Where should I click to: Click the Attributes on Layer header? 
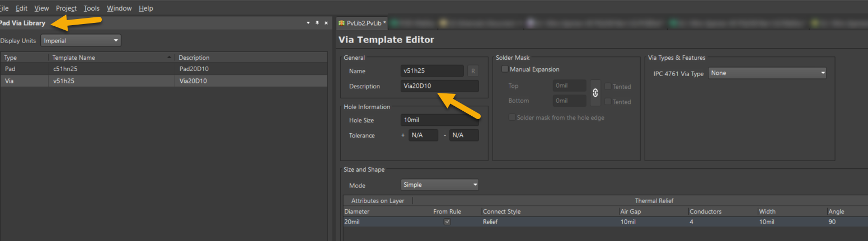(x=377, y=201)
